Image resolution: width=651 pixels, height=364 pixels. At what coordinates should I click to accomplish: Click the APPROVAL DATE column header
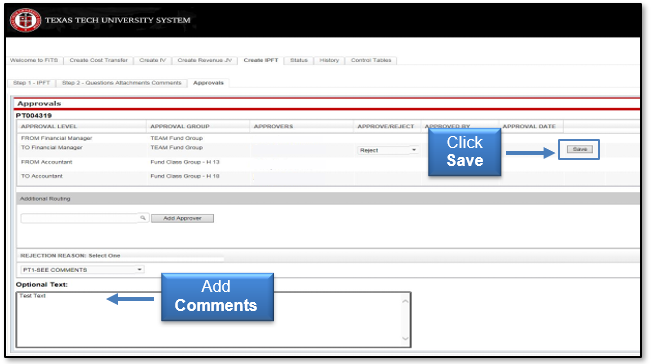[x=529, y=126]
